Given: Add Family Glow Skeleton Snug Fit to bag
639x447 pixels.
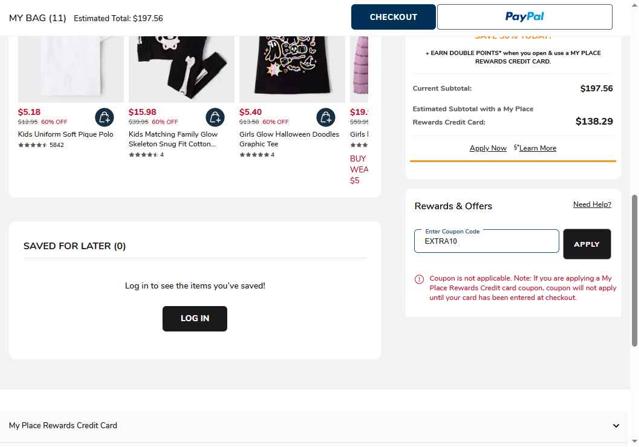Looking at the screenshot, I should tap(215, 118).
